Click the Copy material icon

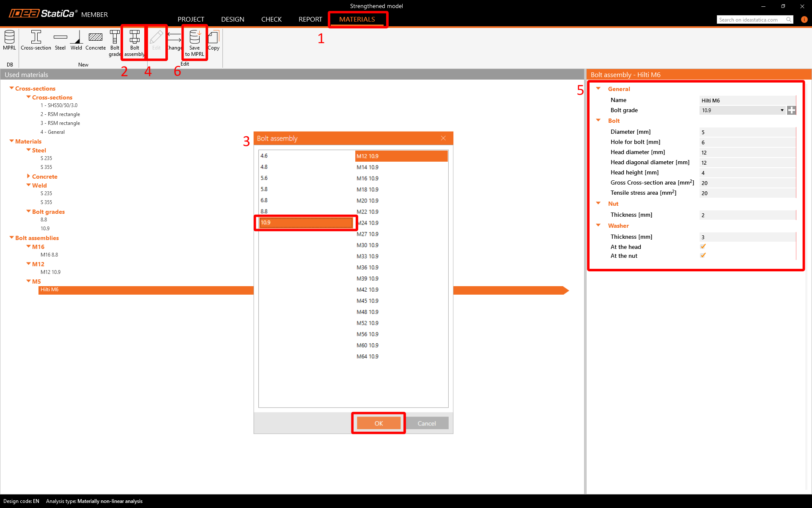tap(214, 40)
